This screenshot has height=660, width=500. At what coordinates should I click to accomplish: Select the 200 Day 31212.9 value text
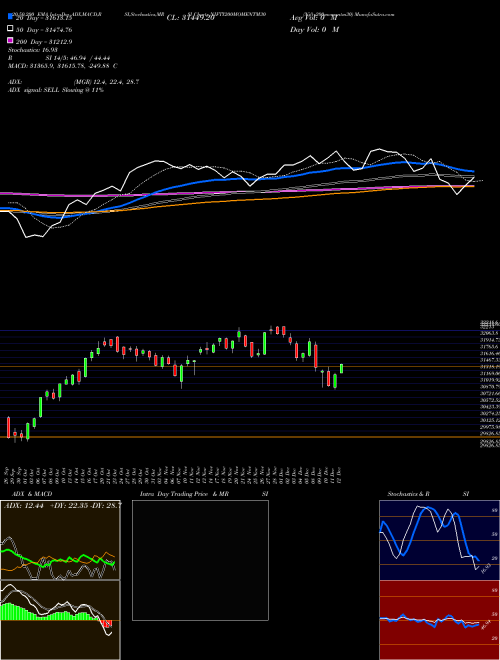(x=44, y=42)
